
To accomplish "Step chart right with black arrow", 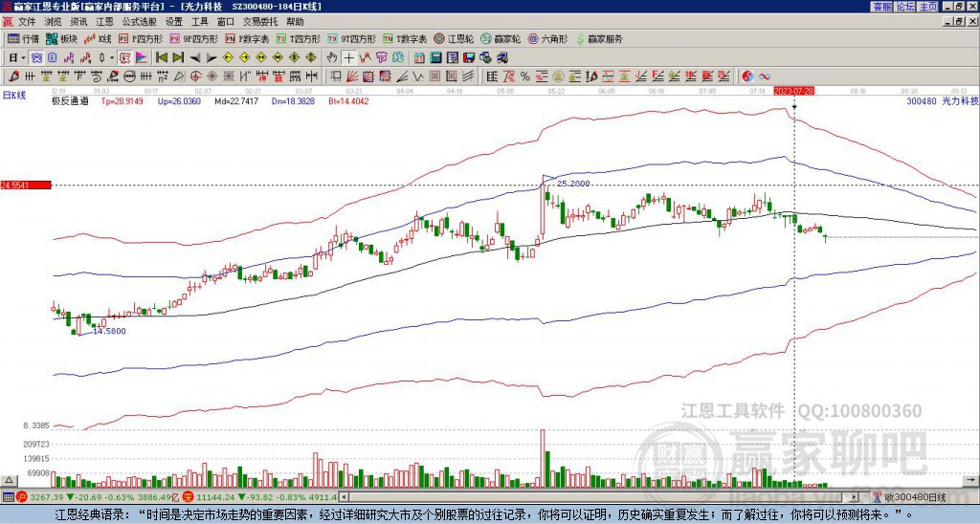I will coord(212,58).
